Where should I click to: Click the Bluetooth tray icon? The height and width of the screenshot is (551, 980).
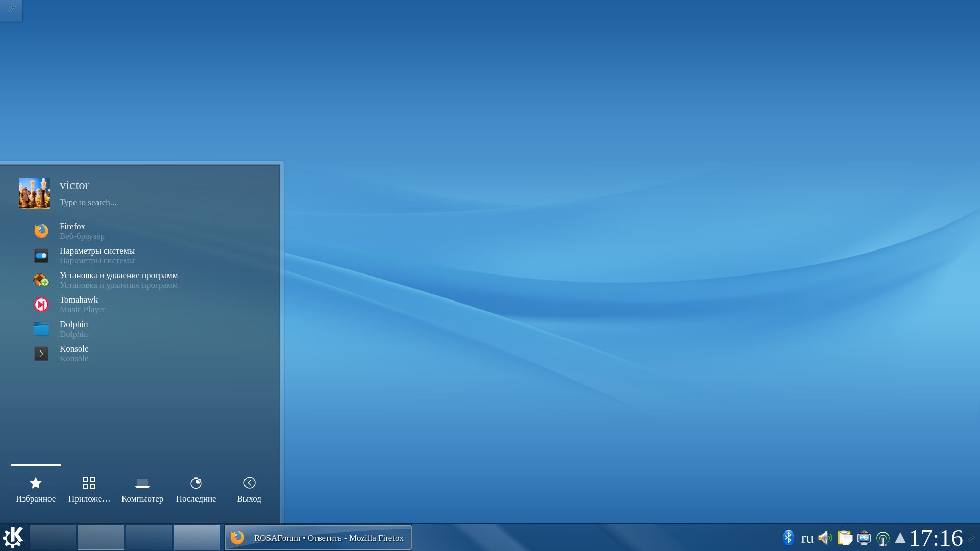(x=788, y=538)
